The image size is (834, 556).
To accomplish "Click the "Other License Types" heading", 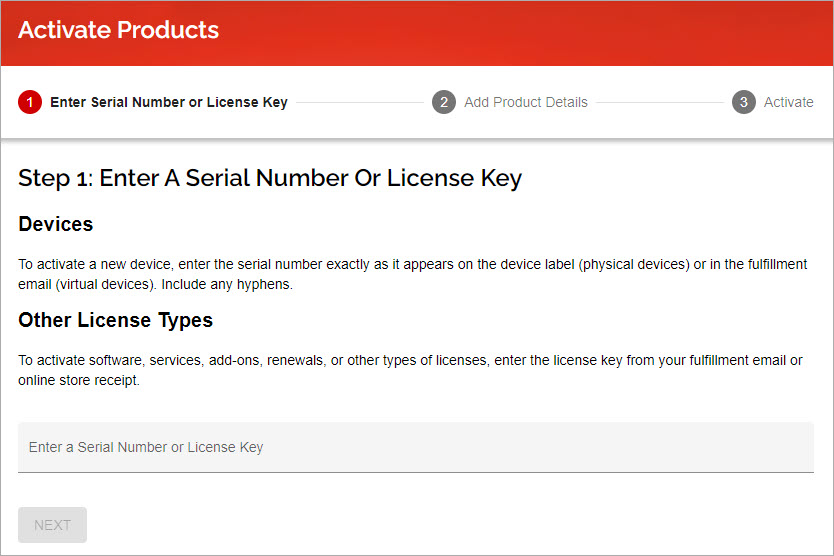I will [x=115, y=320].
